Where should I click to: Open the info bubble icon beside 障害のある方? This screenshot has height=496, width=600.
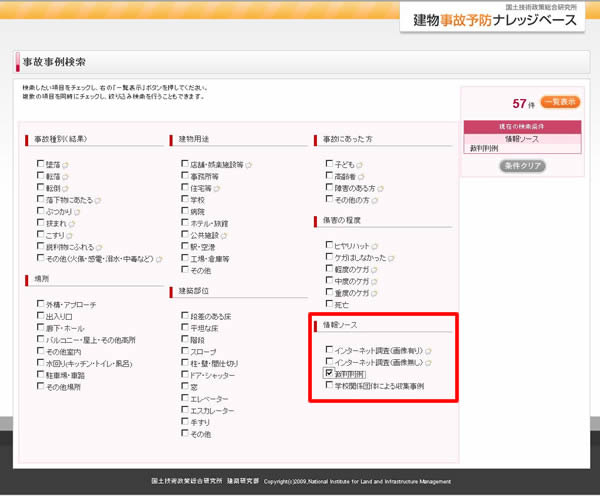pos(380,189)
